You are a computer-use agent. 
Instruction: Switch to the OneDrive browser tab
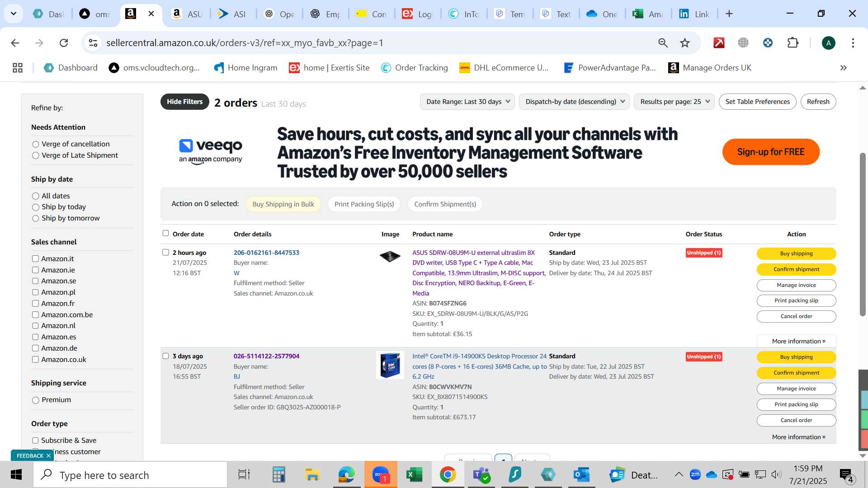[x=602, y=14]
